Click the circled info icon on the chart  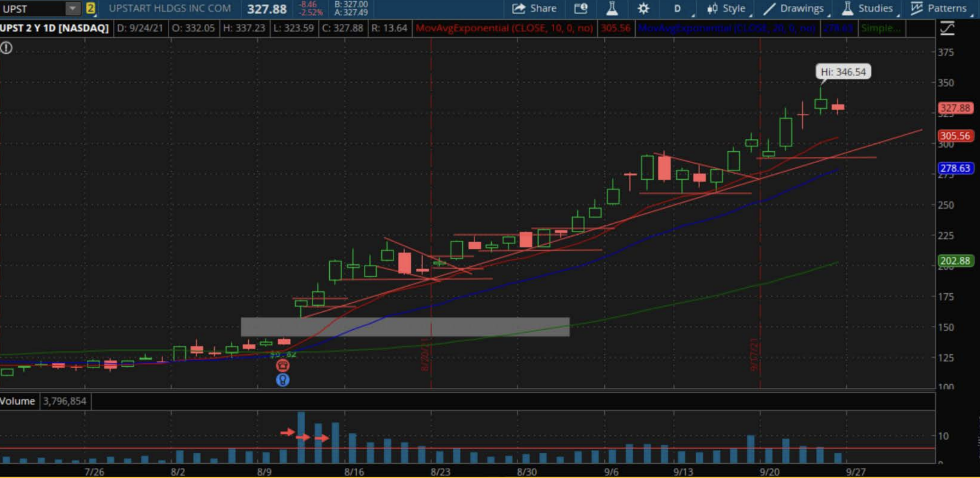pos(6,47)
